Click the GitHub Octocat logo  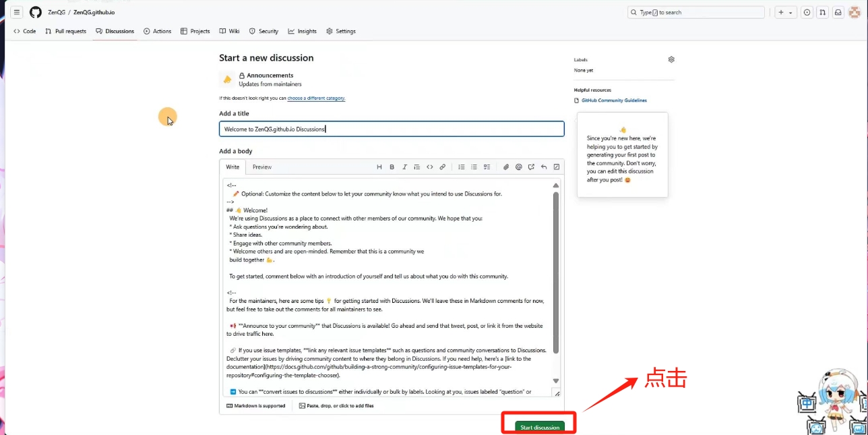click(35, 12)
